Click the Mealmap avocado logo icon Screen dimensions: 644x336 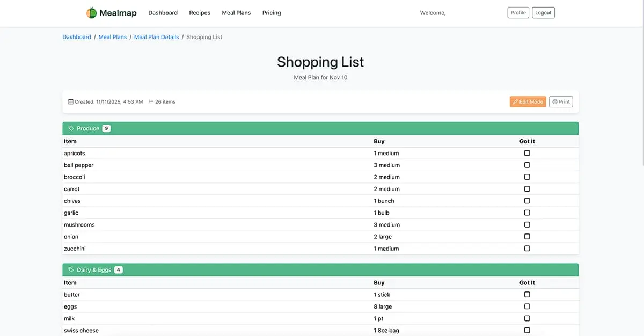(x=91, y=12)
